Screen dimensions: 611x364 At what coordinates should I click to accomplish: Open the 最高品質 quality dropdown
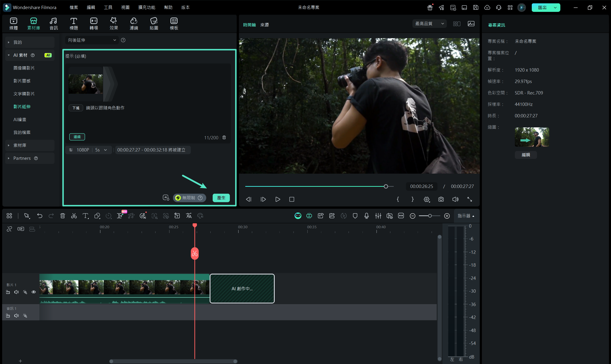[429, 24]
